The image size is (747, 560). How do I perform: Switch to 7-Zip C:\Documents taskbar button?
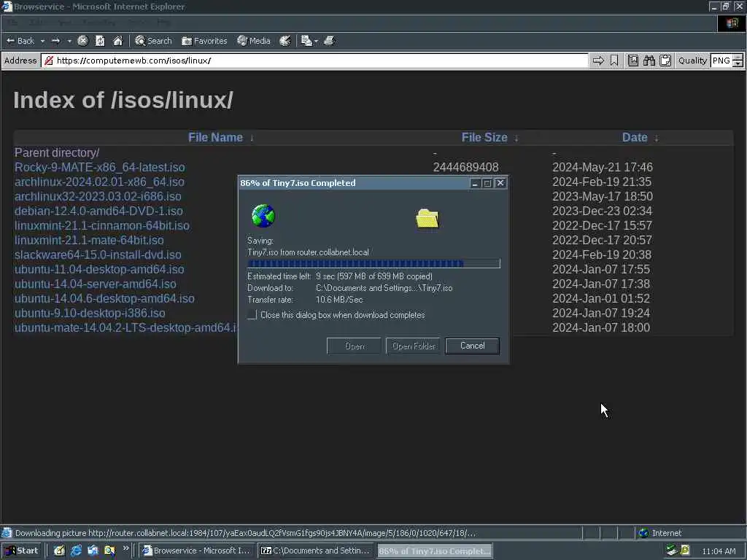click(x=315, y=551)
